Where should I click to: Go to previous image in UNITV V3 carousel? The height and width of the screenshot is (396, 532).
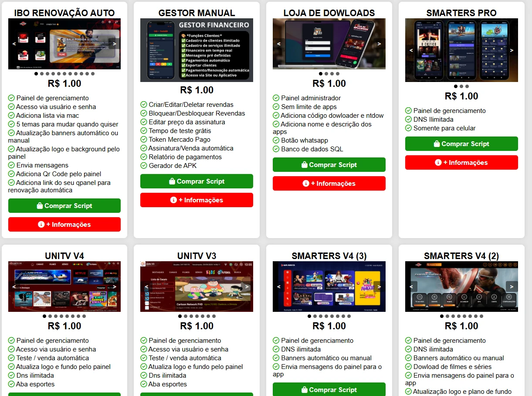tap(146, 287)
